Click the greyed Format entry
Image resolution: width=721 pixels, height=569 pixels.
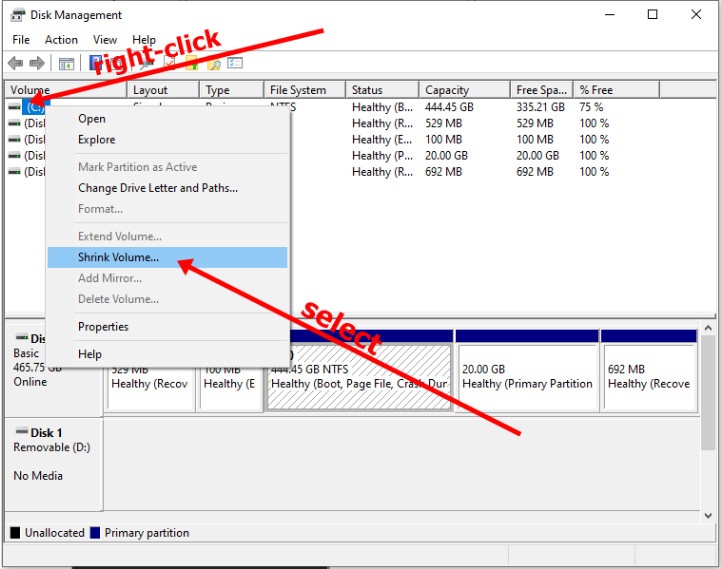[167, 209]
